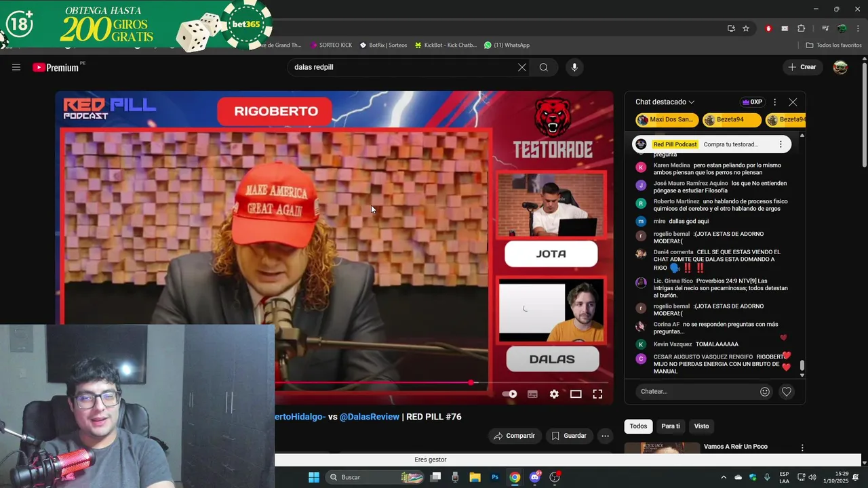Toggle the autoplay switch in the player

(x=509, y=394)
